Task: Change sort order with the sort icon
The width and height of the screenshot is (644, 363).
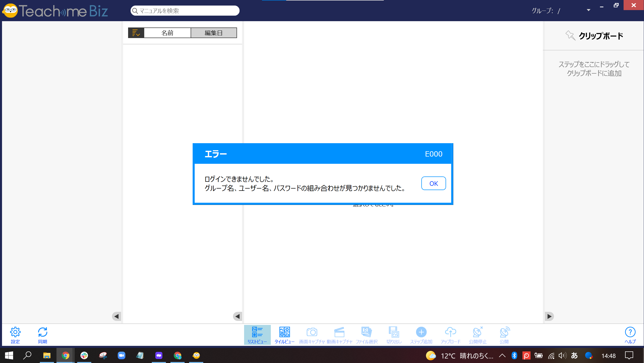Action: (x=136, y=33)
